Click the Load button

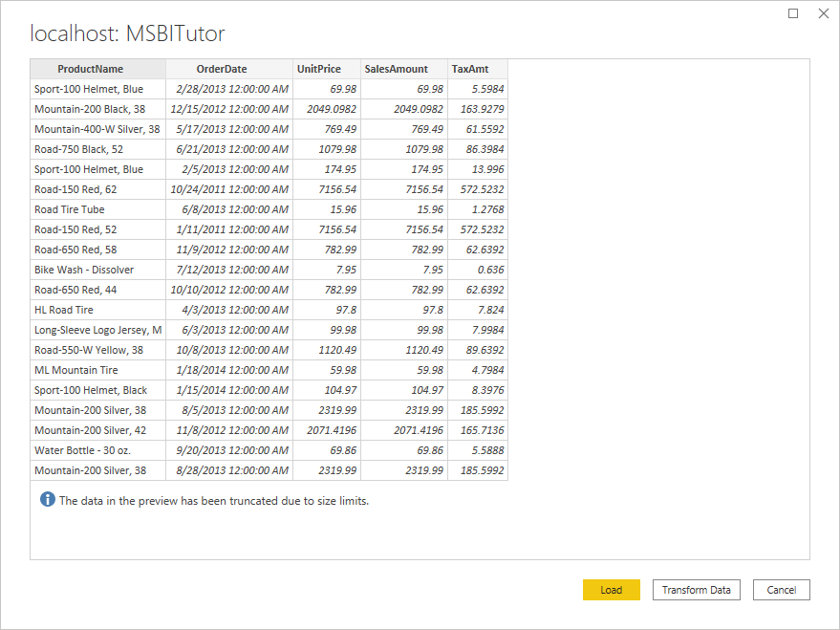611,590
